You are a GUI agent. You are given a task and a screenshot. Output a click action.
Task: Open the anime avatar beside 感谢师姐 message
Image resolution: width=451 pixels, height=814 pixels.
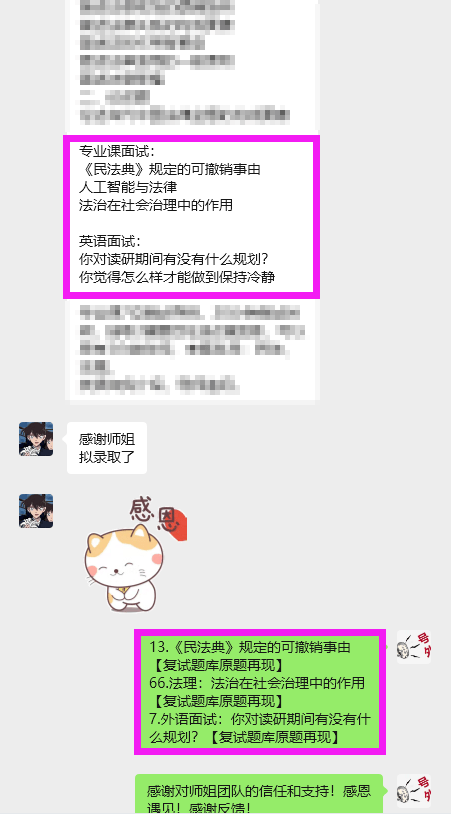coord(36,439)
